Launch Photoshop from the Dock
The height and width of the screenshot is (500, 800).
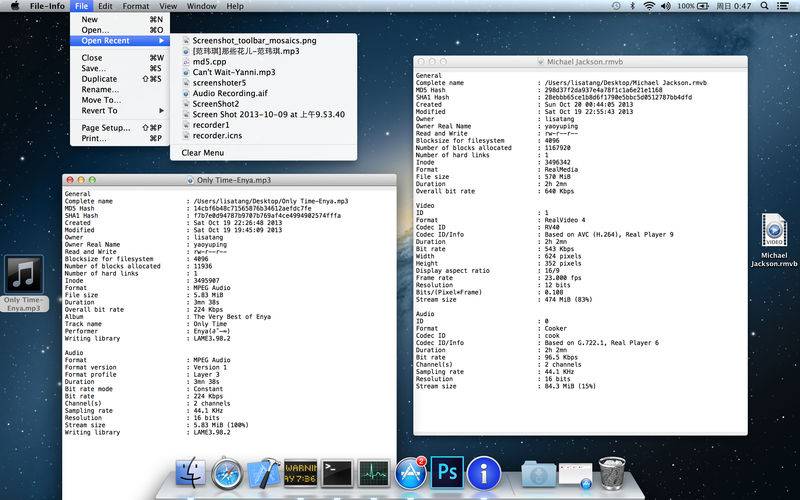447,473
